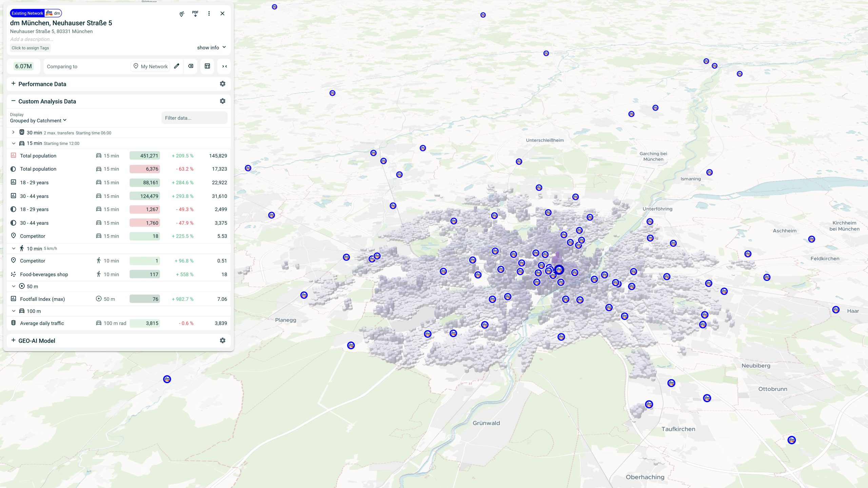Viewport: 868px width, 488px height.
Task: Expand the show info section
Action: tap(212, 48)
